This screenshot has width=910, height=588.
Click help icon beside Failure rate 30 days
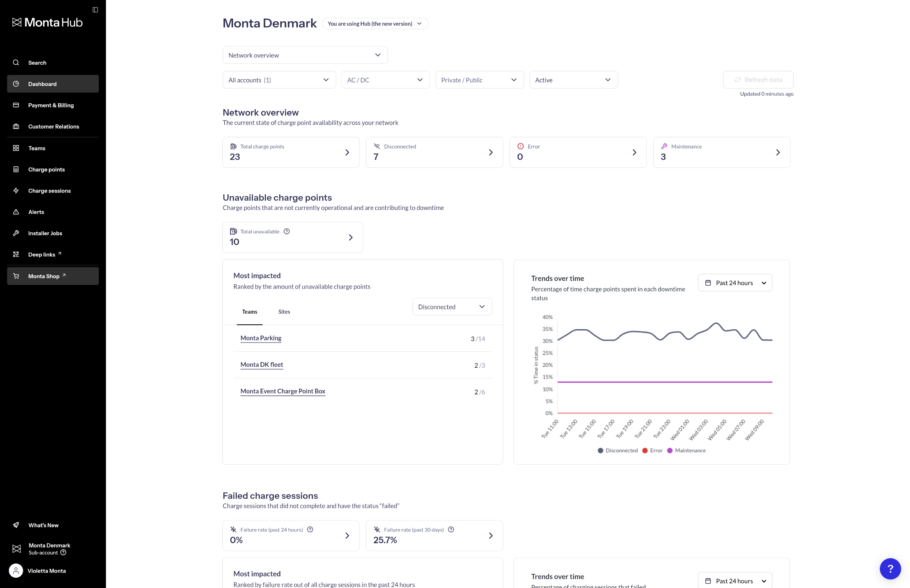pos(451,530)
